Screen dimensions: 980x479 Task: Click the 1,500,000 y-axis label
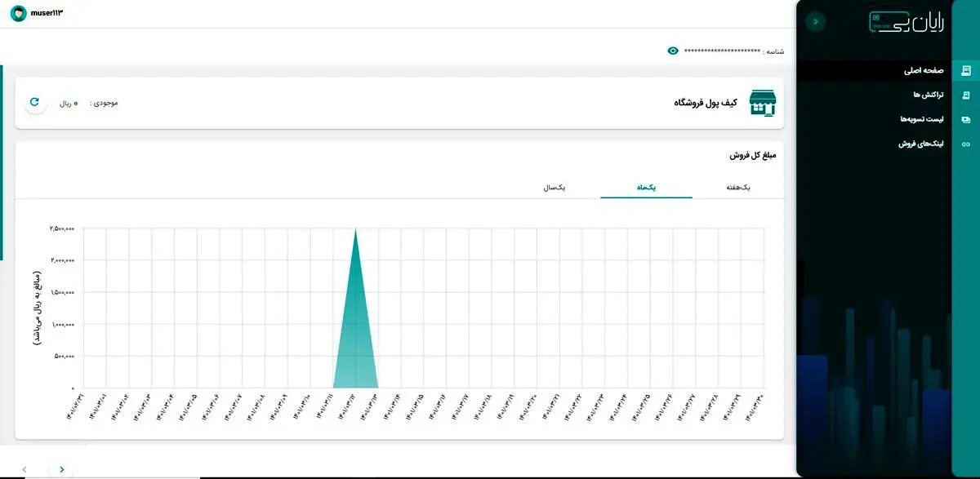(62, 292)
